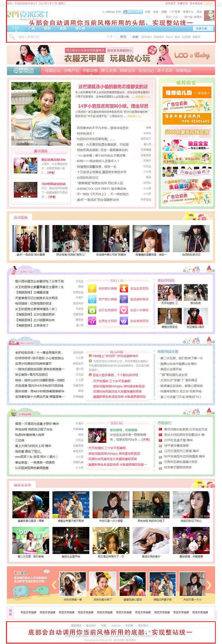The height and width of the screenshot is (644, 222).
Task: Go to next 育儿达人 carousel item
Action: 209,585
